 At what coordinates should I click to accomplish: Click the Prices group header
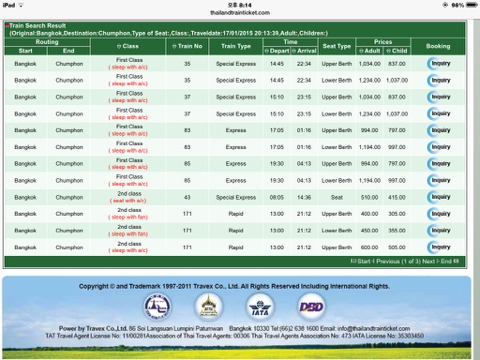click(x=383, y=42)
